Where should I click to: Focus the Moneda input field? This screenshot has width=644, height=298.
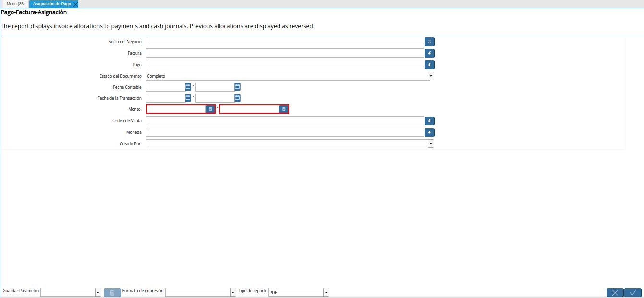[285, 132]
